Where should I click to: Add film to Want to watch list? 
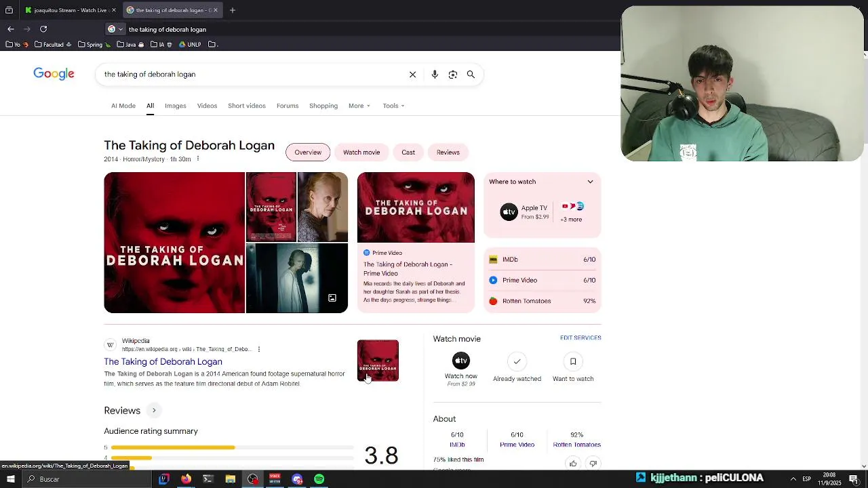pyautogui.click(x=573, y=361)
